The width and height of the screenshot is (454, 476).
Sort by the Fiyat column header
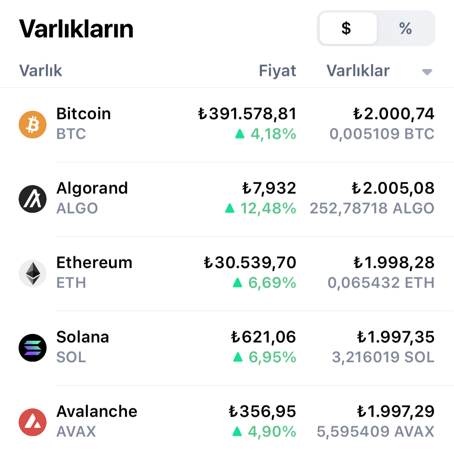[x=277, y=71]
